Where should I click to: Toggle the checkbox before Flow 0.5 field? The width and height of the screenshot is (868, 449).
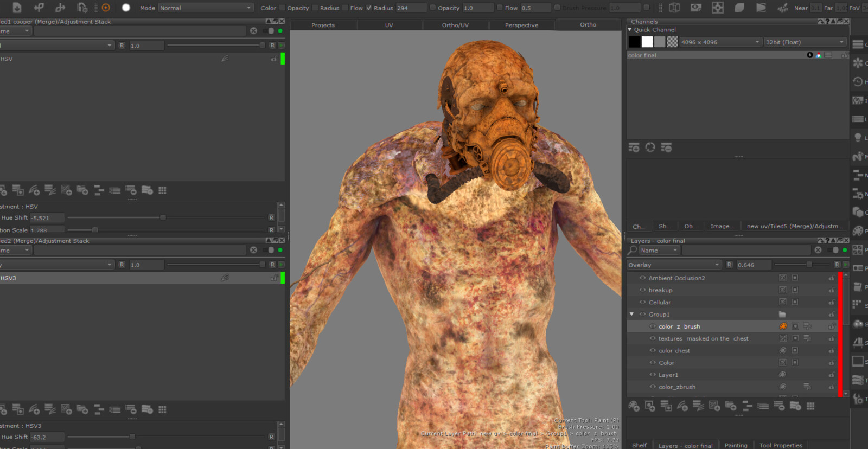500,8
